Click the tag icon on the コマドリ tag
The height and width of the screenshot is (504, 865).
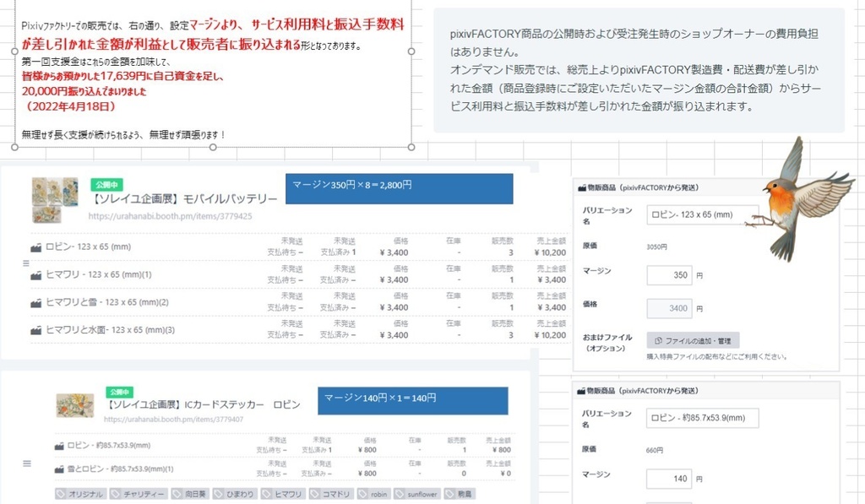(x=313, y=493)
